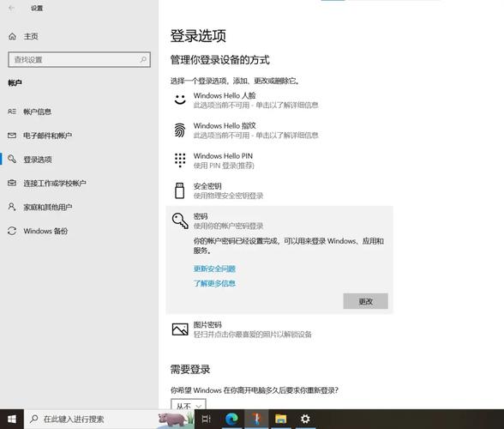Click 使用物理安全密钥登录 text
This screenshot has height=429, width=504.
[228, 196]
